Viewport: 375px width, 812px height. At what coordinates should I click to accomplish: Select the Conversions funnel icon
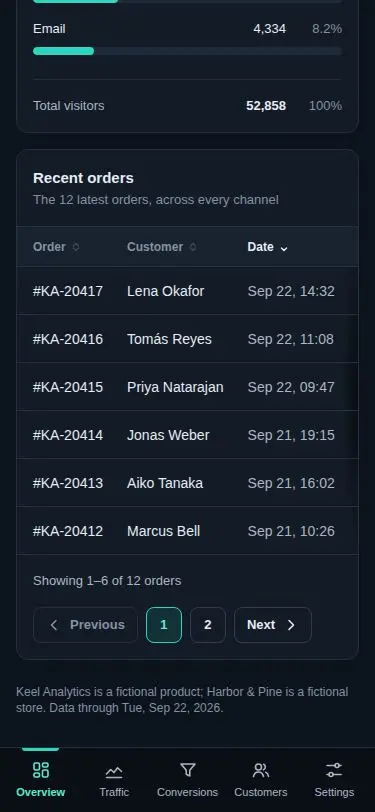(x=188, y=770)
